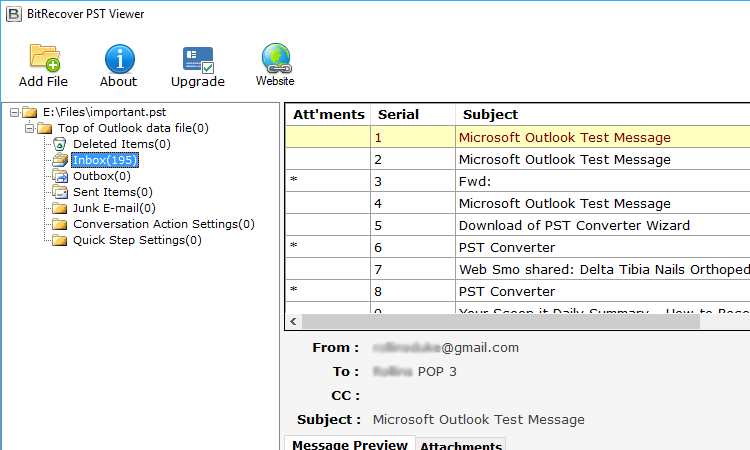Viewport: 750px width, 450px height.
Task: Click the left arrow of horizontal scrollbar
Action: pyautogui.click(x=293, y=322)
